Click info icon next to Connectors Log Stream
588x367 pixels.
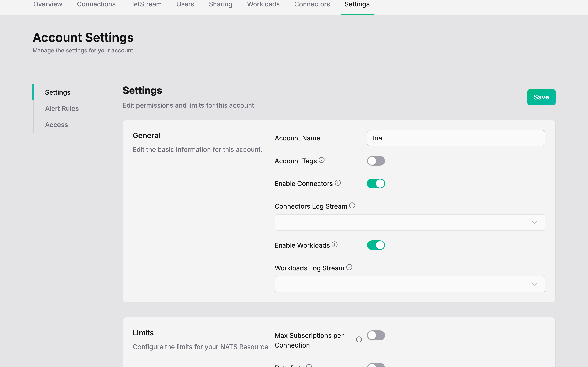tap(352, 206)
